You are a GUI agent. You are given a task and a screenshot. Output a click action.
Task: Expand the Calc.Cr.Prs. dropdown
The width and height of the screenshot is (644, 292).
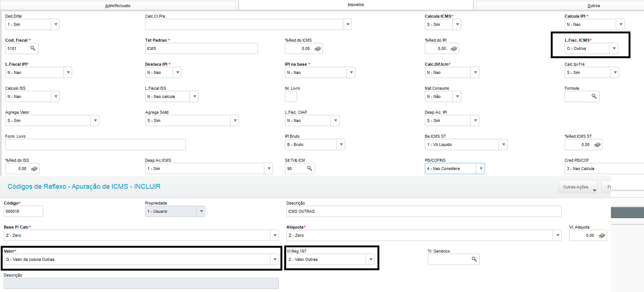coord(348,24)
